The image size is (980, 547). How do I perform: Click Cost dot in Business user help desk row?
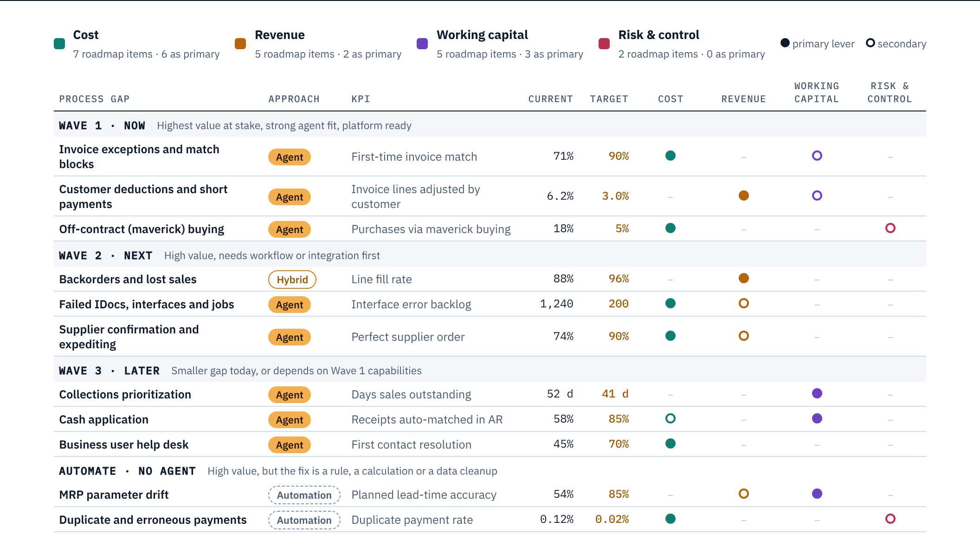pos(671,443)
